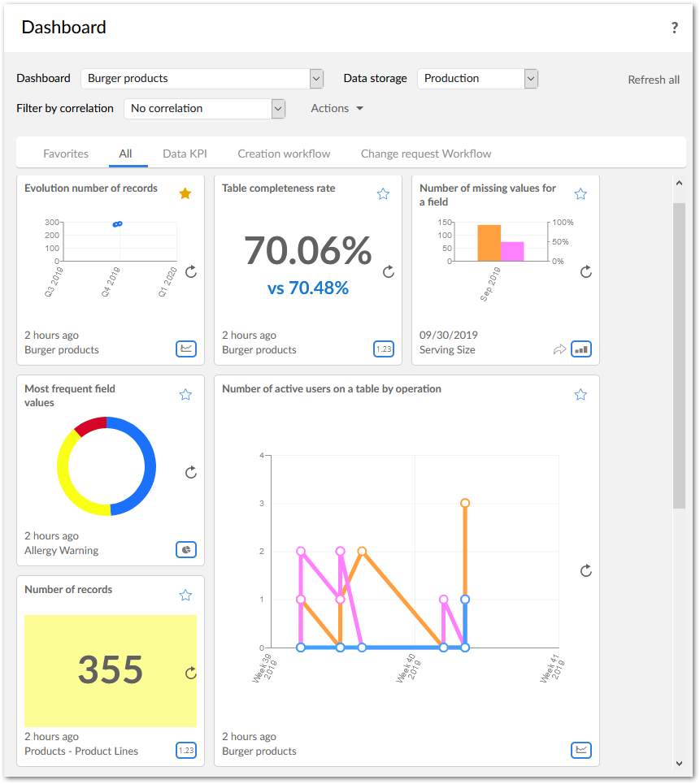Open the Actions menu

(337, 108)
